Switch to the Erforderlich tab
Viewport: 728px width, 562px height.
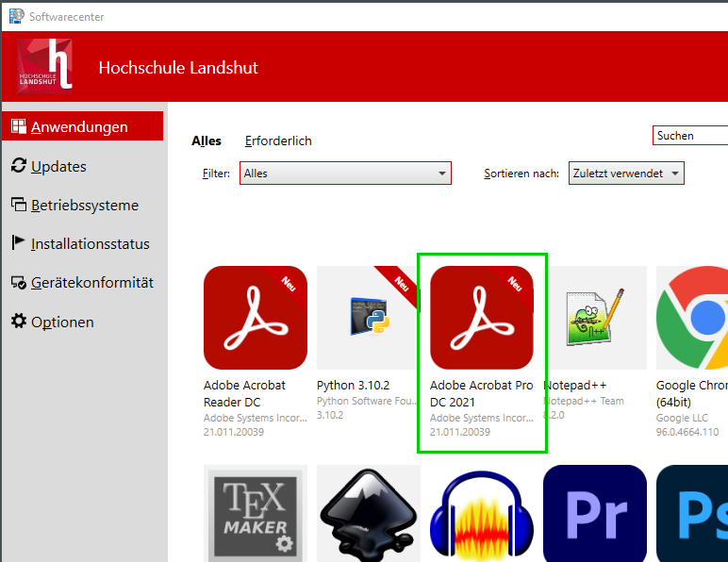278,140
